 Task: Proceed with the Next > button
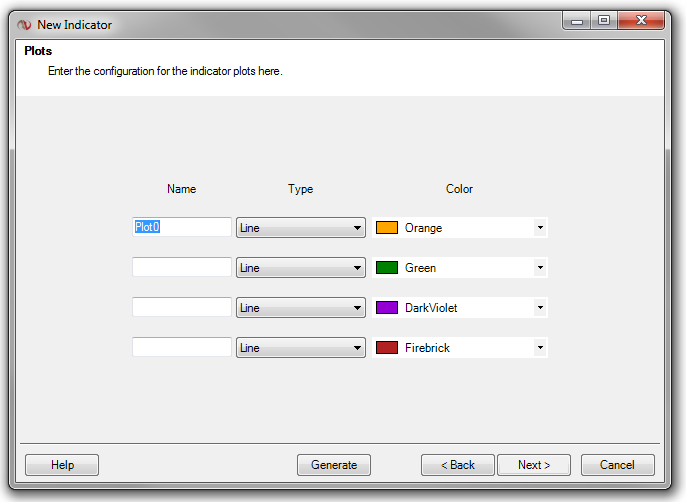534,465
